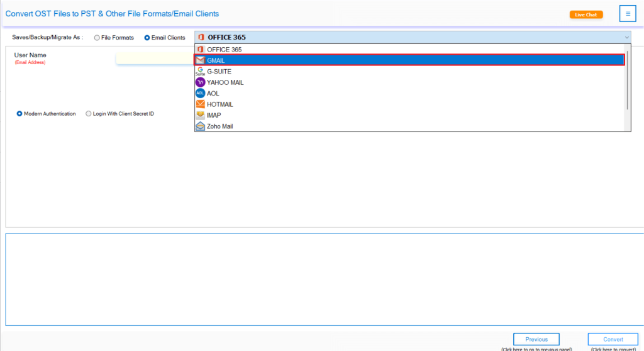Select OFFICE 365 from the list

pyautogui.click(x=409, y=49)
